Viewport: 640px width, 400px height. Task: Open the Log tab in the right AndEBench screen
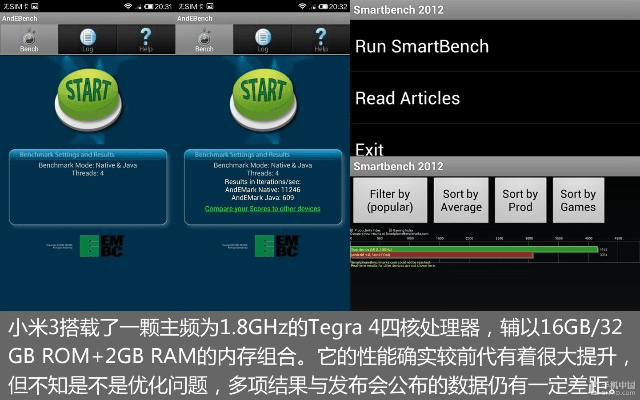pyautogui.click(x=262, y=40)
